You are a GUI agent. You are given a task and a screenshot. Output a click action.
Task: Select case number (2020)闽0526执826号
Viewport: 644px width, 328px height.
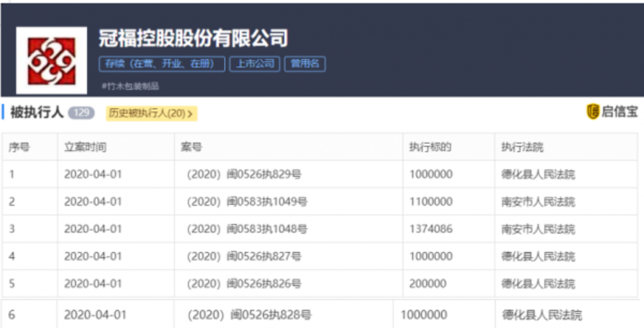coord(244,284)
